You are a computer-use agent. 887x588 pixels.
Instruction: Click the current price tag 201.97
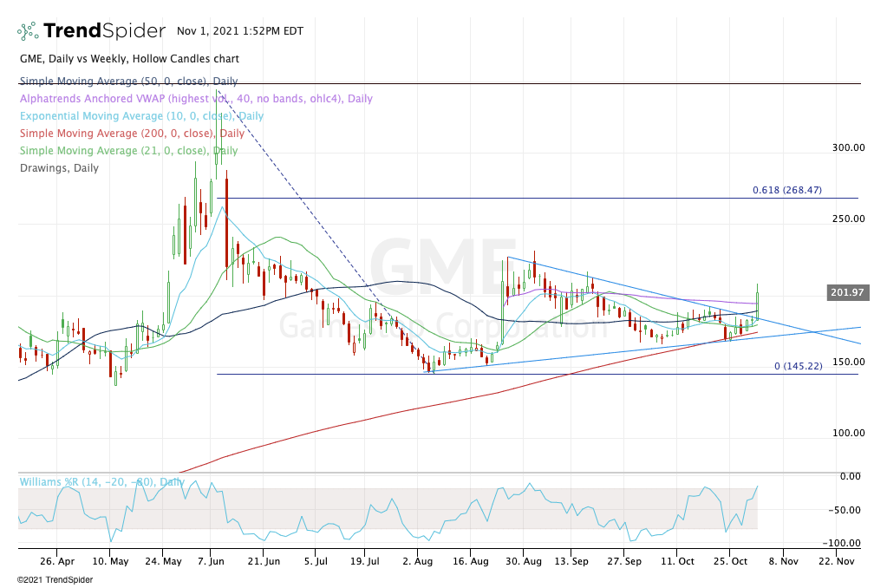[847, 292]
